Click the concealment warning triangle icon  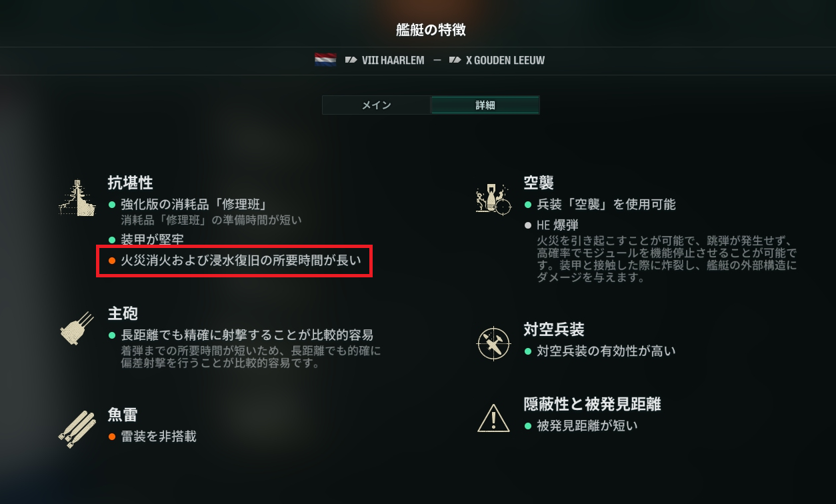493,418
